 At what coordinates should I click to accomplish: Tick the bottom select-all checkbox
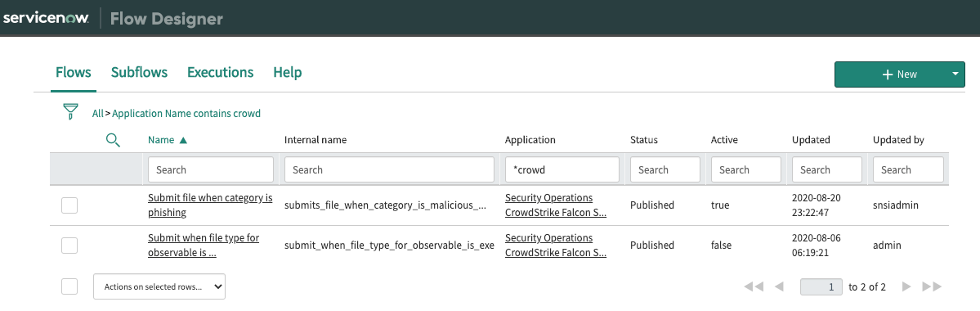pos(69,286)
